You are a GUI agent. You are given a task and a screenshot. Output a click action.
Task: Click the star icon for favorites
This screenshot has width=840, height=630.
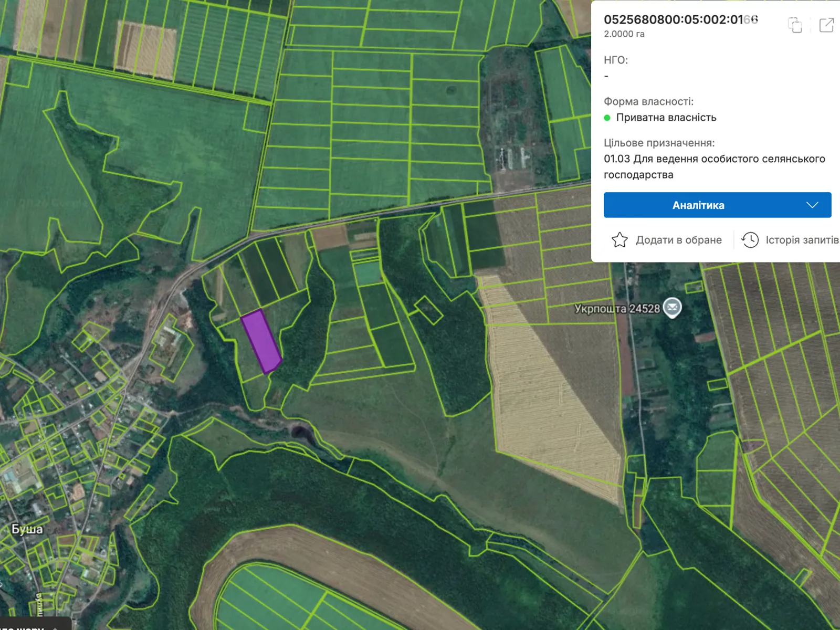[619, 240]
